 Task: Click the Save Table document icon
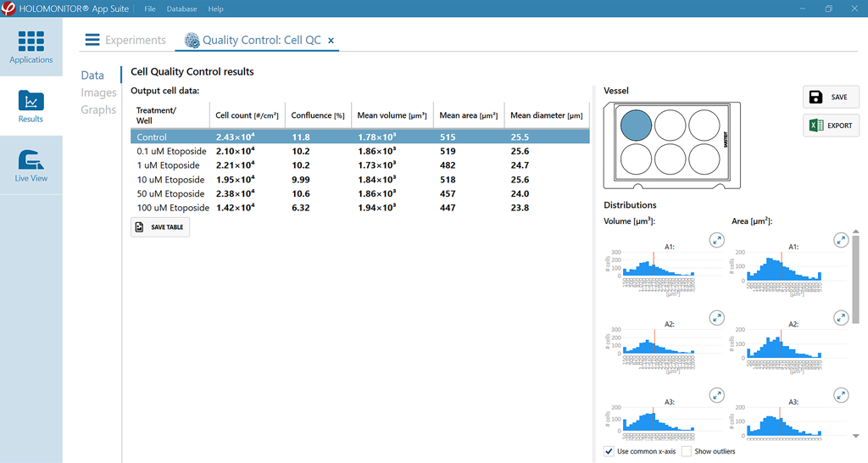pyautogui.click(x=140, y=227)
